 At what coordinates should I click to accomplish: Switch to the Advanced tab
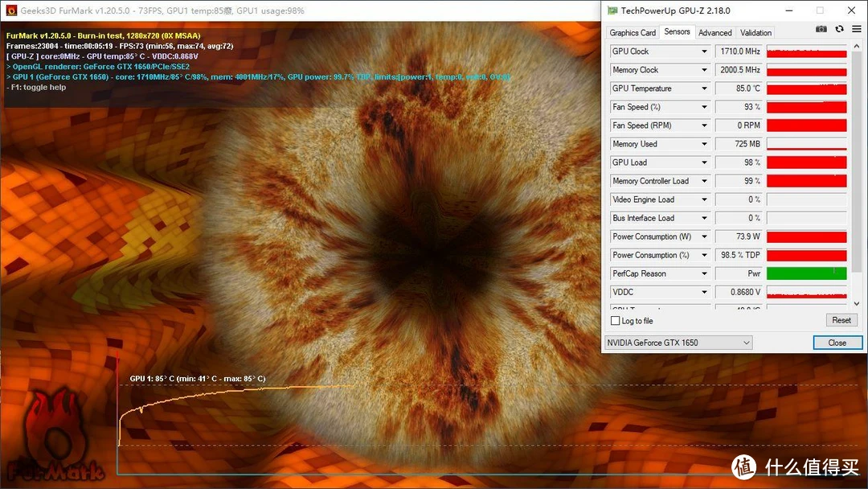(x=714, y=33)
